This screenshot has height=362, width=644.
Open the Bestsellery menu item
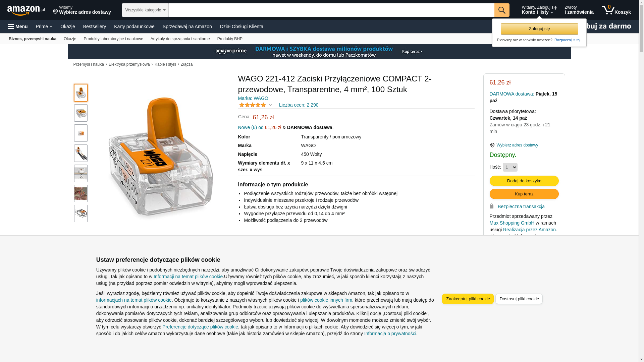point(95,26)
